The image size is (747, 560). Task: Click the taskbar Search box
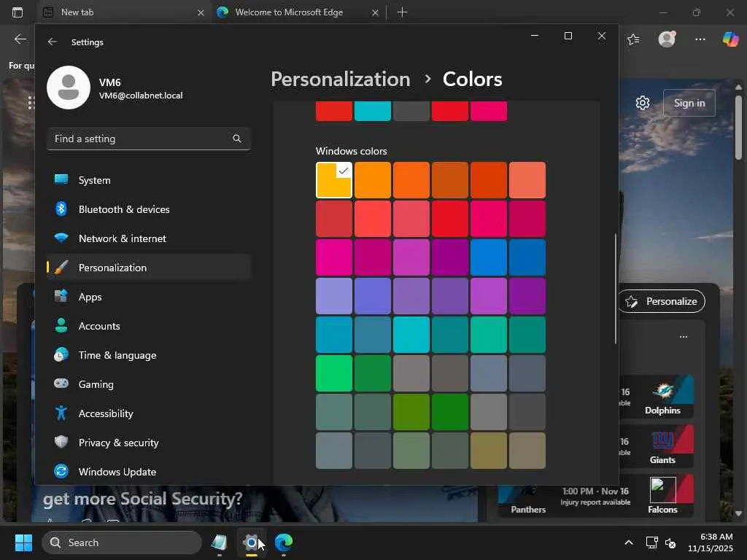122,542
